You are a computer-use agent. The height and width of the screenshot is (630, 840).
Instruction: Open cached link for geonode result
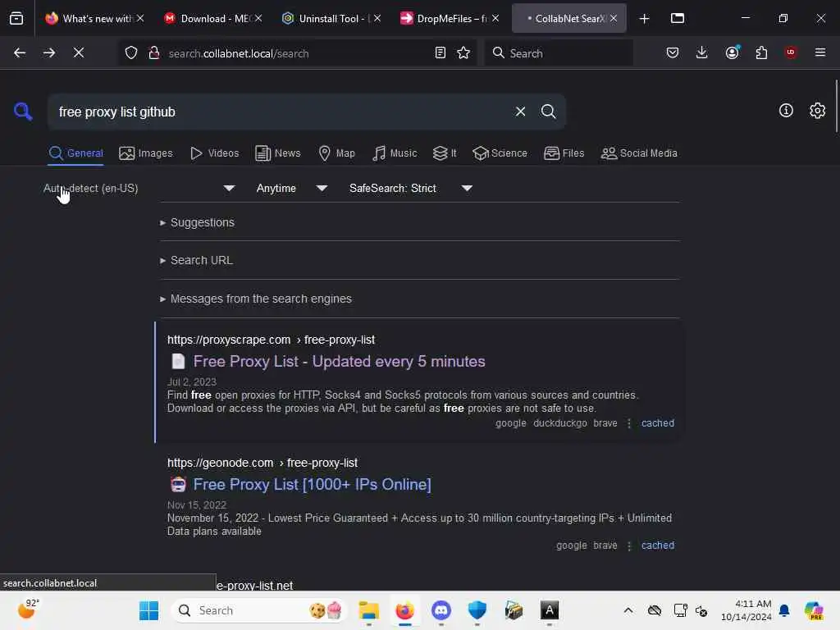pyautogui.click(x=657, y=546)
